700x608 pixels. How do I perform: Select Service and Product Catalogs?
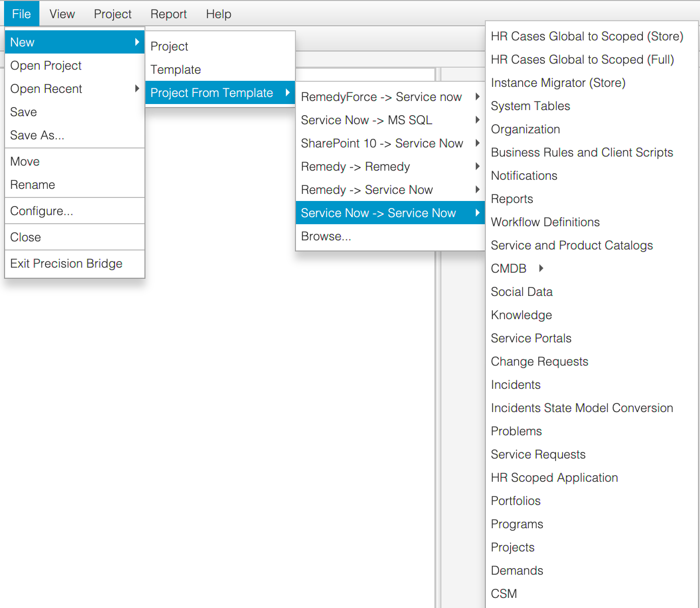592,245
